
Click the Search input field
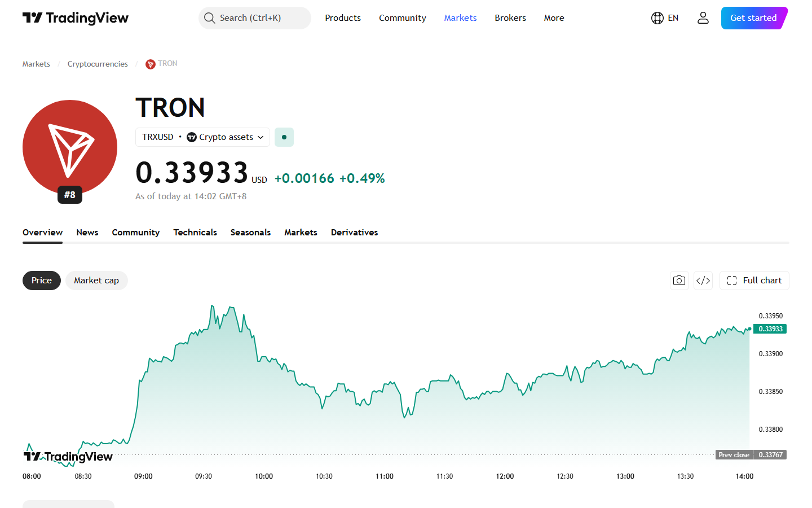click(255, 18)
